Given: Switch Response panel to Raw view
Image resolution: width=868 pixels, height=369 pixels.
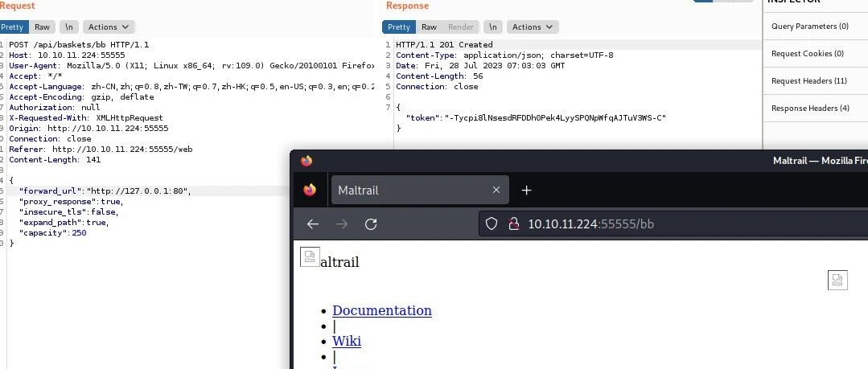Looking at the screenshot, I should pyautogui.click(x=429, y=27).
